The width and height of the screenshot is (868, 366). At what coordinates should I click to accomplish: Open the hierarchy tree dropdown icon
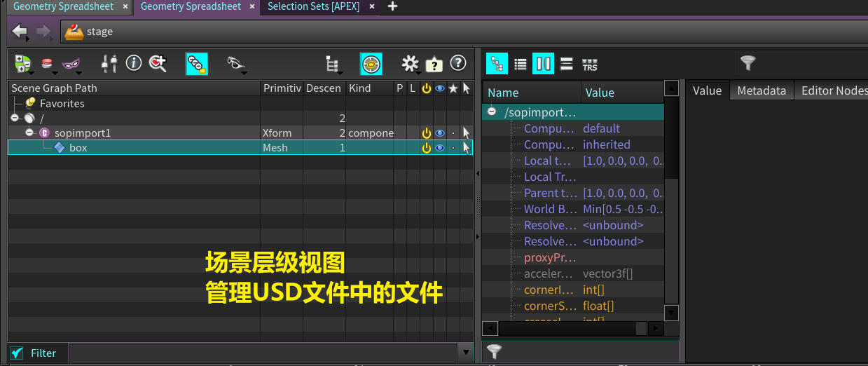click(333, 65)
